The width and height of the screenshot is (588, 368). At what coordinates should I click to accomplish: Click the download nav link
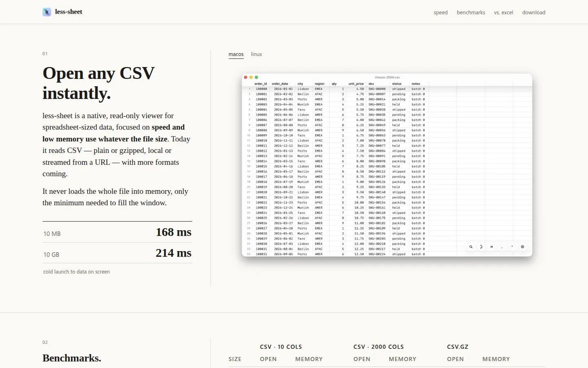[x=534, y=12]
